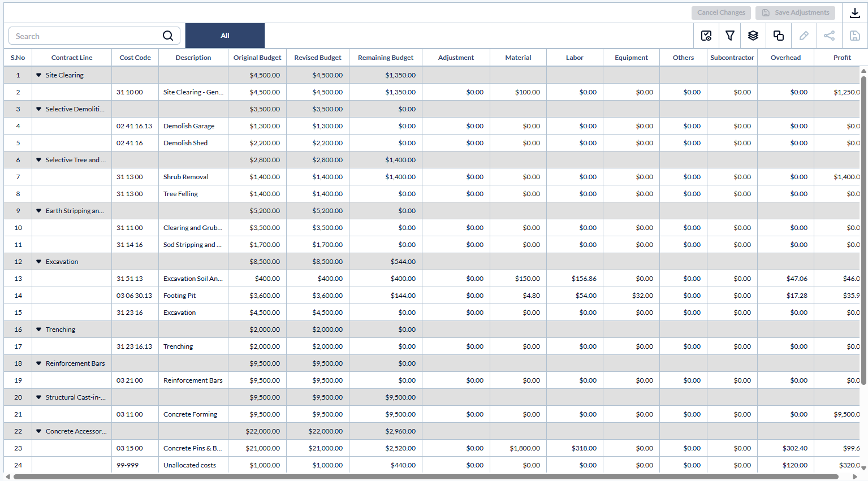Click the Cost Code column header
This screenshot has height=481, width=868.
click(135, 58)
